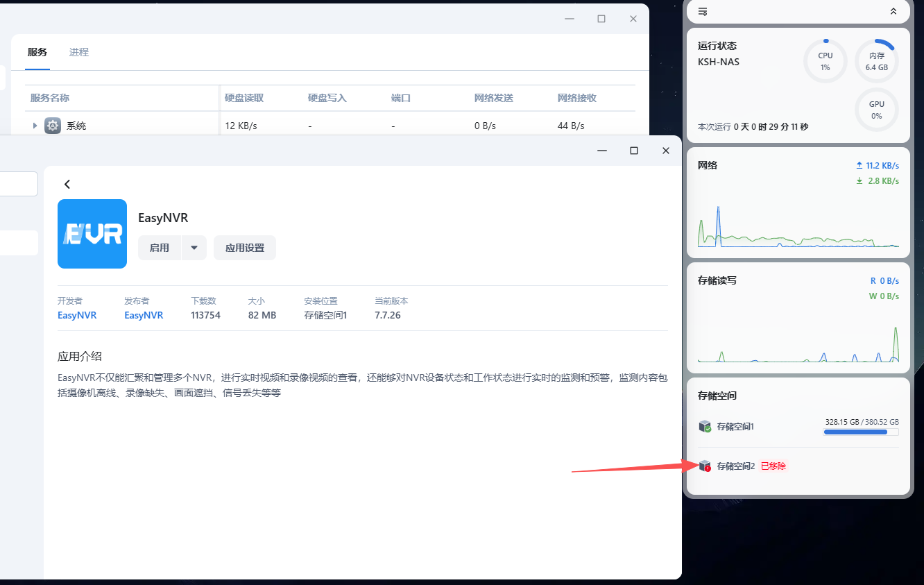Click the 内存 memory usage gauge
Screen dimensions: 924x585
tap(876, 61)
